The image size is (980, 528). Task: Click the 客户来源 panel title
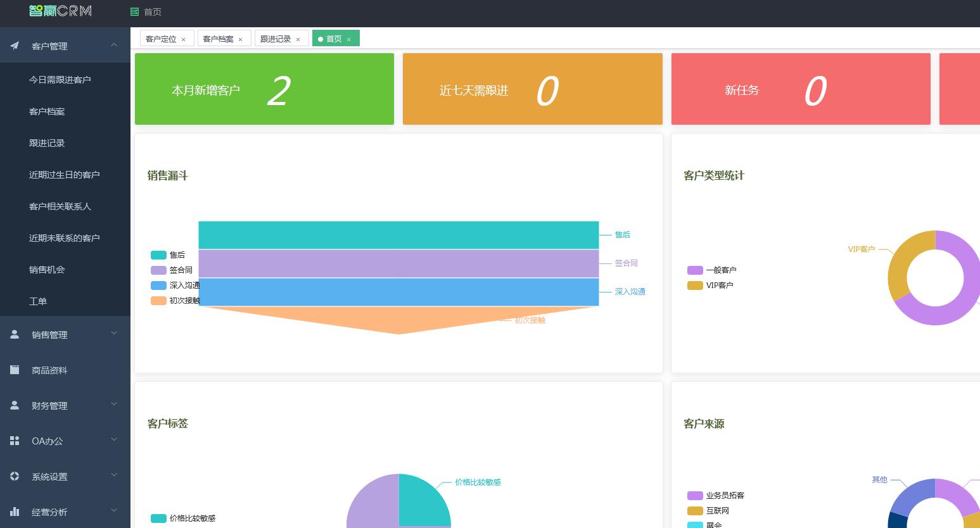click(704, 424)
